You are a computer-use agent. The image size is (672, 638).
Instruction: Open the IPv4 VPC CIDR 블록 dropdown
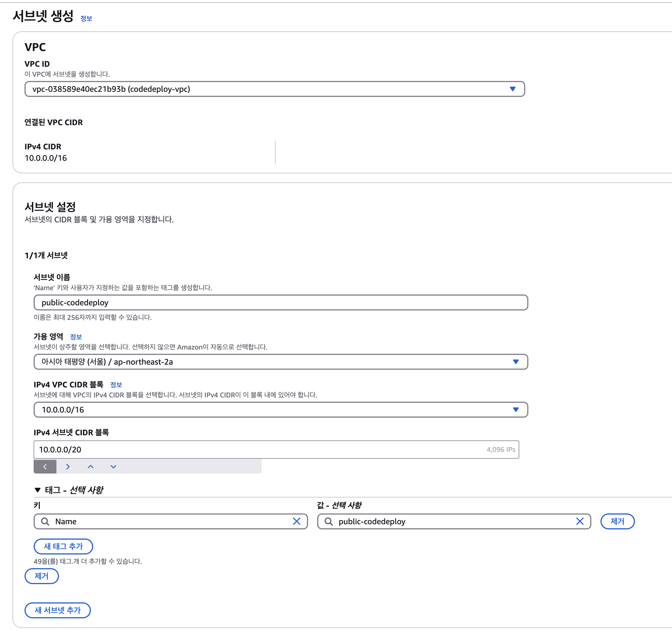(516, 410)
